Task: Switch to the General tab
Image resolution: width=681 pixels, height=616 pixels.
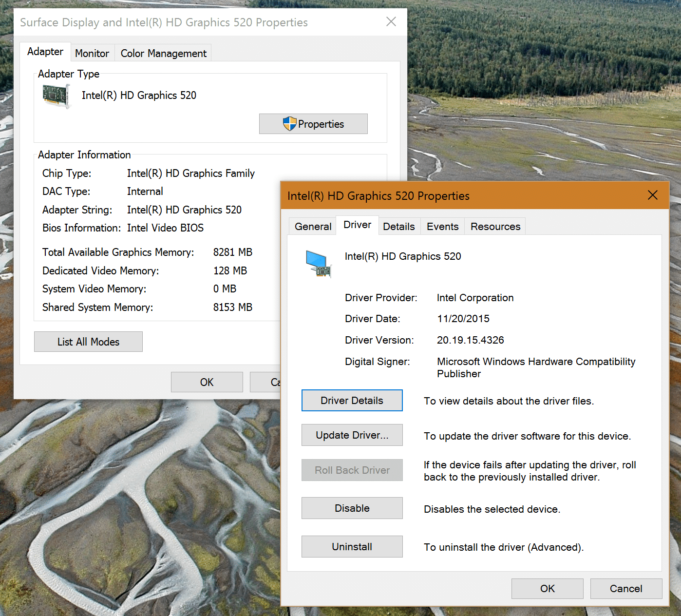Action: (x=313, y=226)
